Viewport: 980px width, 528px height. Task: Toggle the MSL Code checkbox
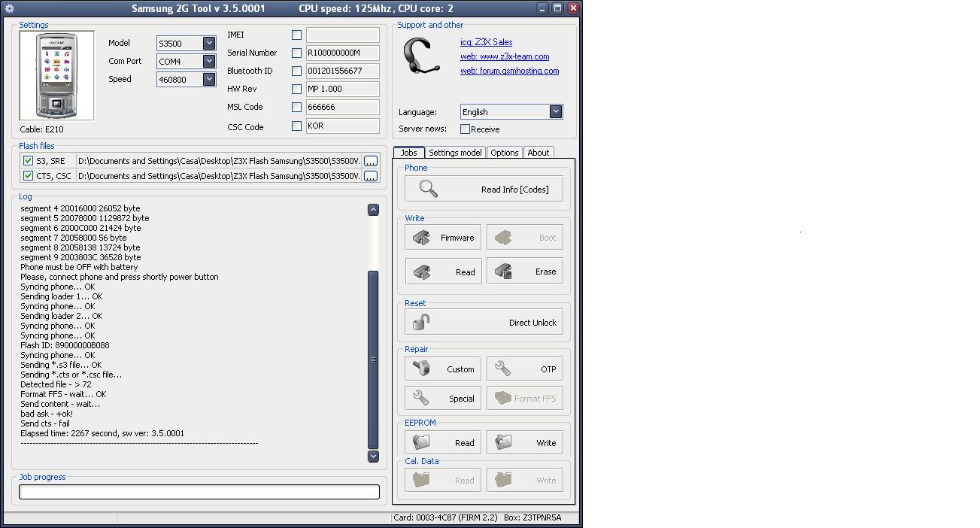click(296, 107)
